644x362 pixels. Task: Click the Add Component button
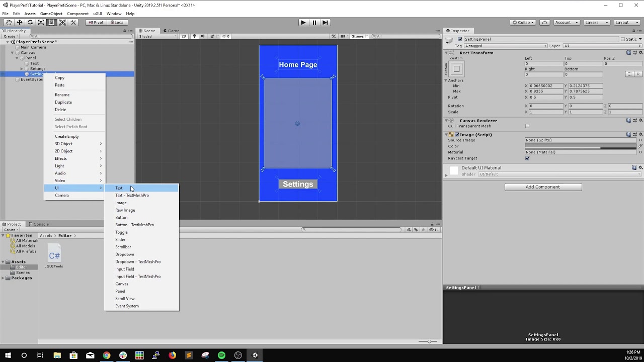click(543, 187)
